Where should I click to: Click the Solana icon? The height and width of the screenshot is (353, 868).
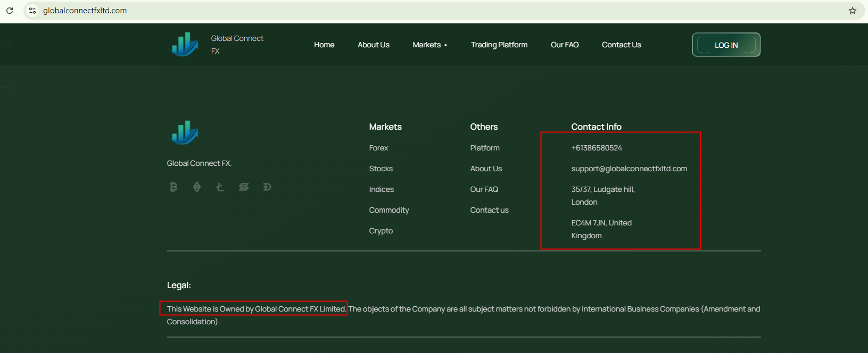click(x=244, y=187)
